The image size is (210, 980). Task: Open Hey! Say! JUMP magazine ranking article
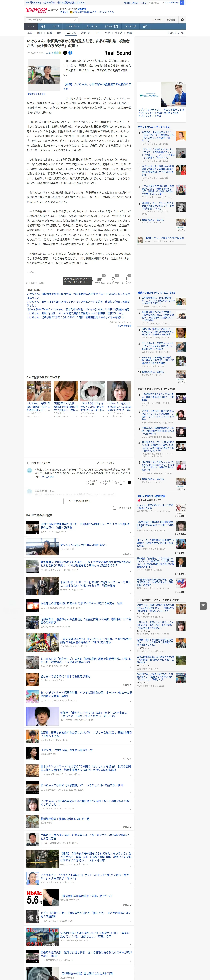pos(158,361)
